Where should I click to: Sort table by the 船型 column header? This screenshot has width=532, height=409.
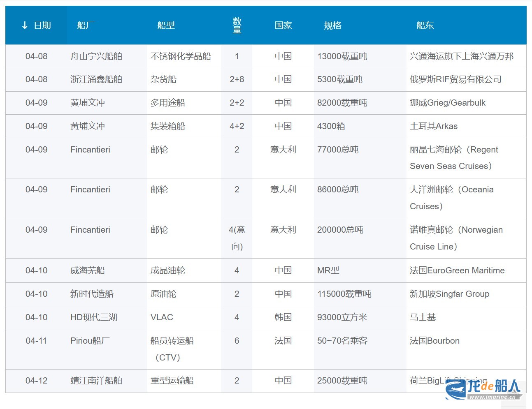(x=166, y=25)
